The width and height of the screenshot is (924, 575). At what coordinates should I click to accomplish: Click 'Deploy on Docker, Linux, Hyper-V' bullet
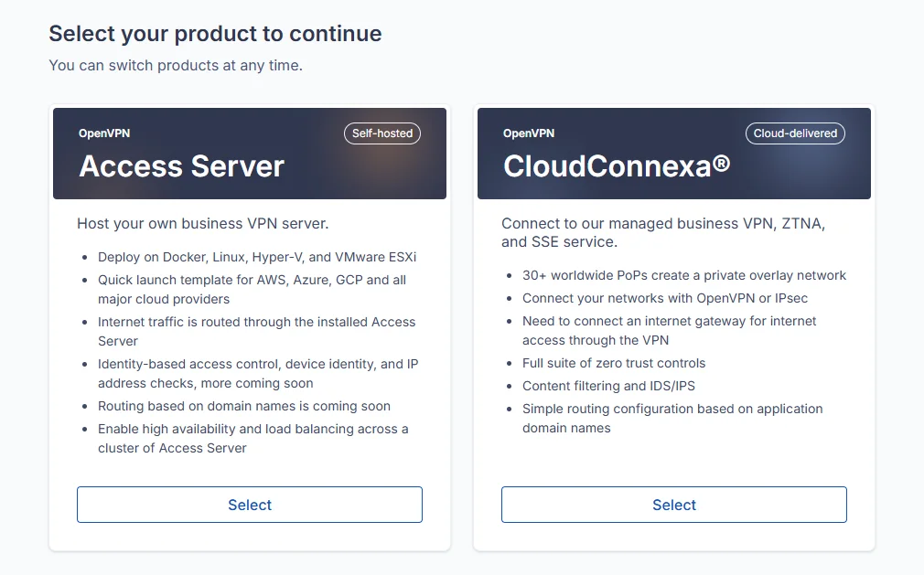click(257, 257)
